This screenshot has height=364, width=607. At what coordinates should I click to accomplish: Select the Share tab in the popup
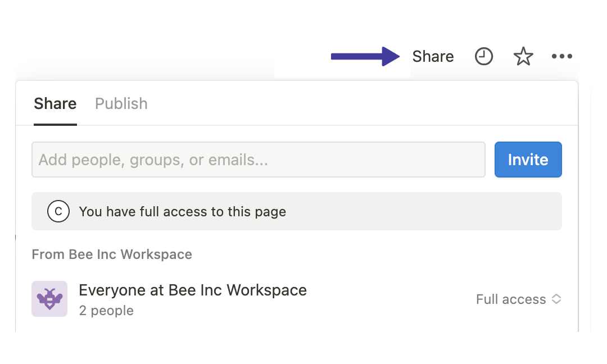pyautogui.click(x=55, y=104)
